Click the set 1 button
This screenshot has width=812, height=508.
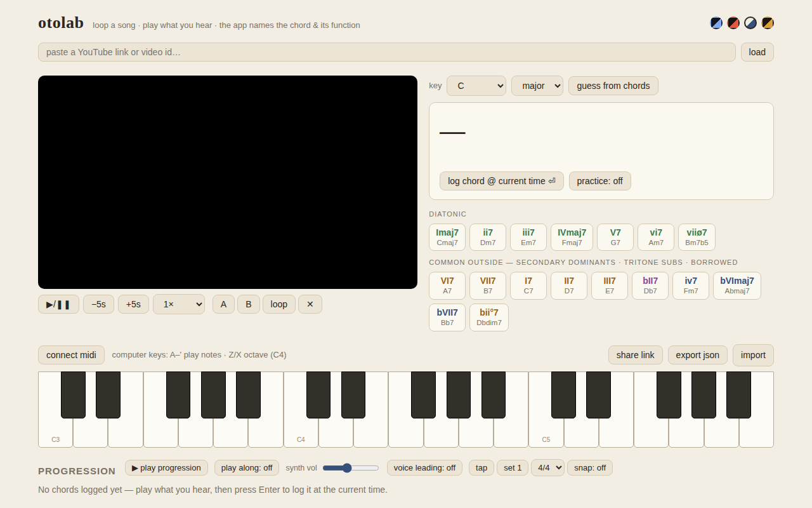click(x=513, y=468)
